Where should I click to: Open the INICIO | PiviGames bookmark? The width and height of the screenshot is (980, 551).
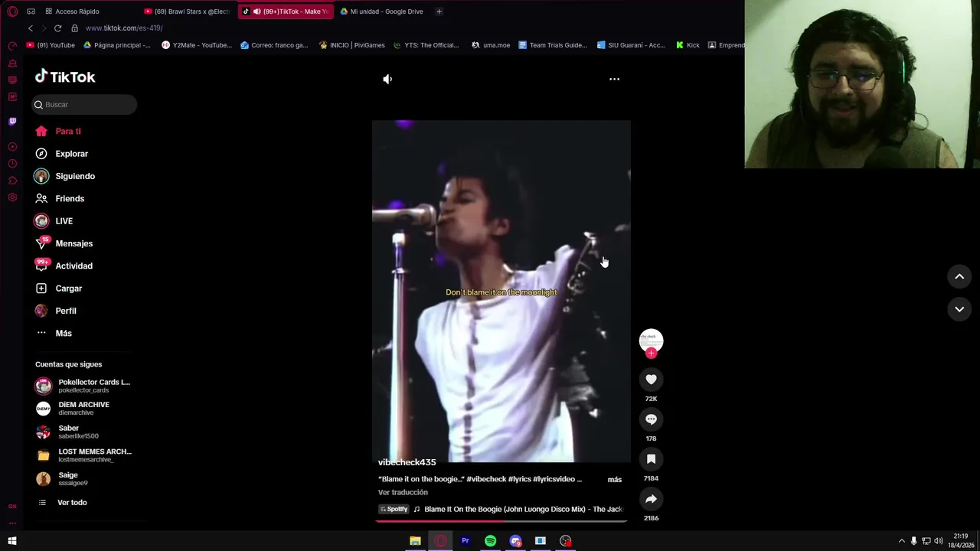(x=352, y=45)
